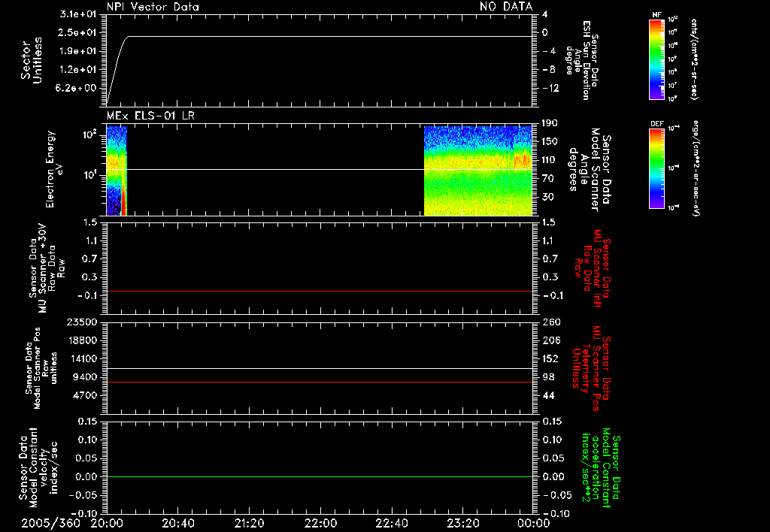770x532 pixels.
Task: Click the "23500" tick label
Action: coord(82,322)
